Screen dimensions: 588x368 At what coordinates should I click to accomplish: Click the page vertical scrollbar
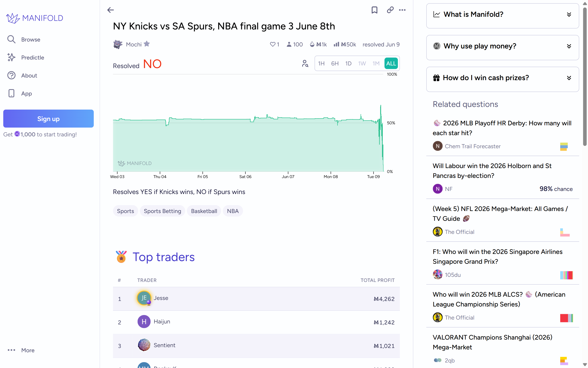click(x=585, y=76)
